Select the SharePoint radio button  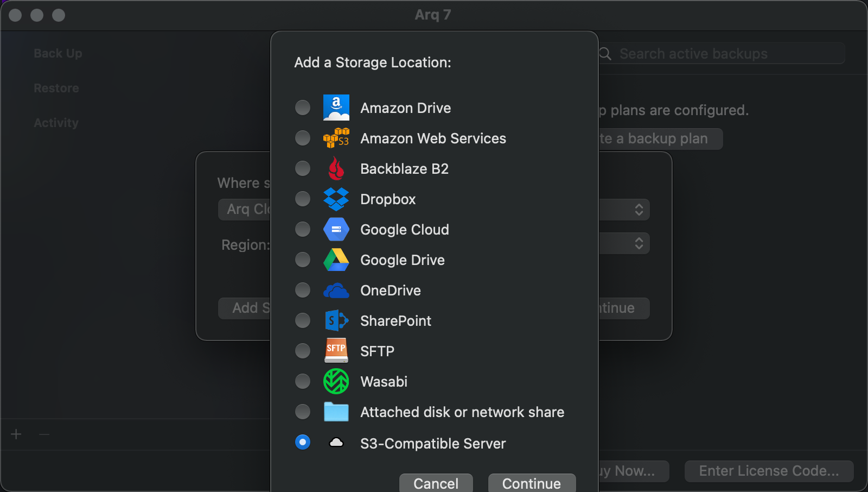(303, 321)
